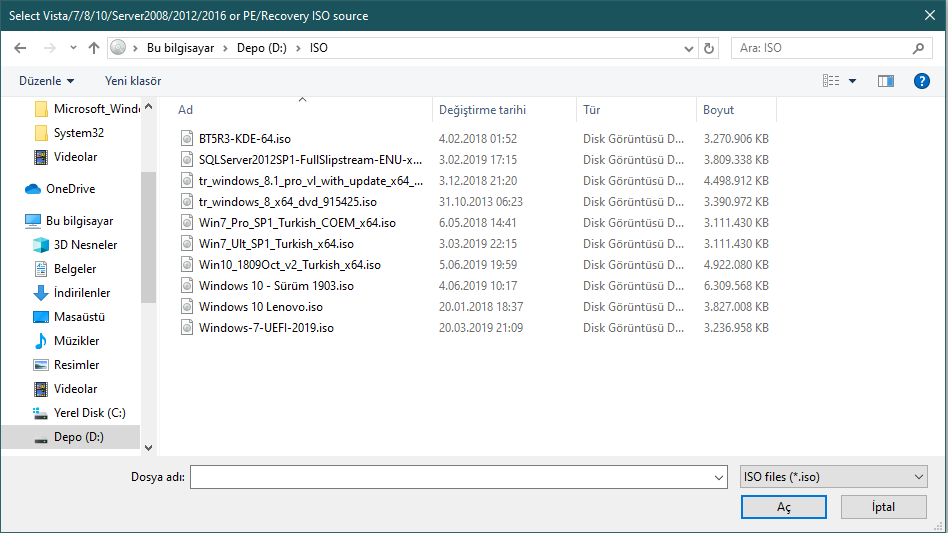
Task: Toggle the preview pane
Action: 886,81
